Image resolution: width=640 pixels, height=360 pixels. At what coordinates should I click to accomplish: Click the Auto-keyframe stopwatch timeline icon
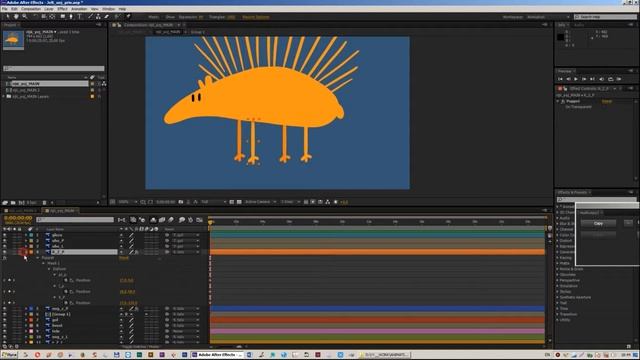coord(190,220)
